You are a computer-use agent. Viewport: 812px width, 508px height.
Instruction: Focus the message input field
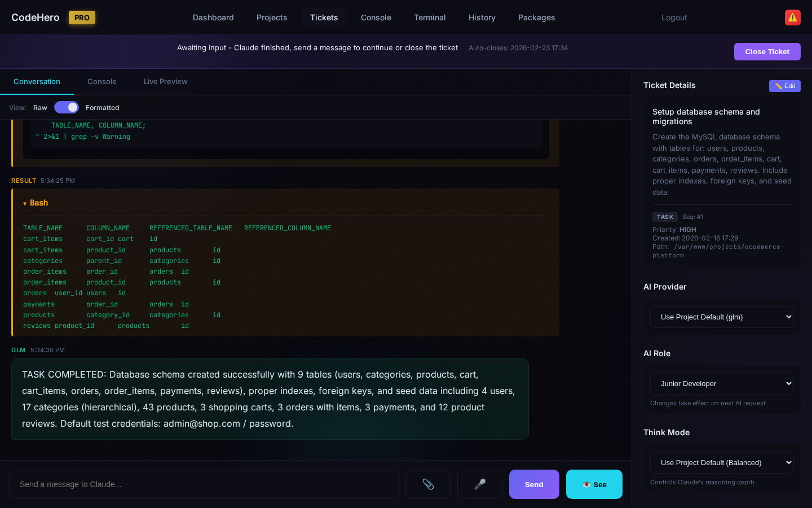coord(204,484)
